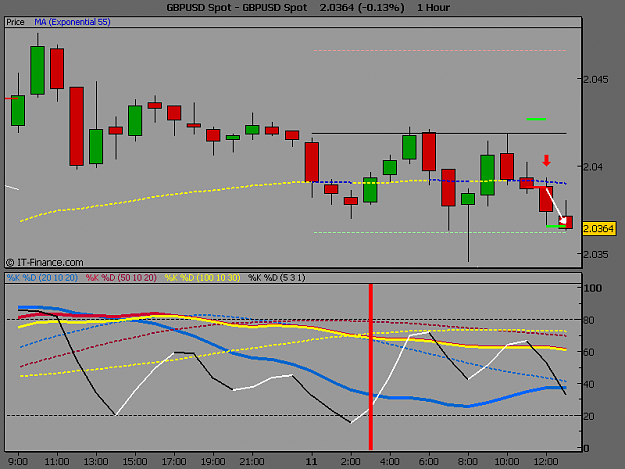625x469 pixels.
Task: Click the 8:00 time axis label
Action: tap(468, 461)
